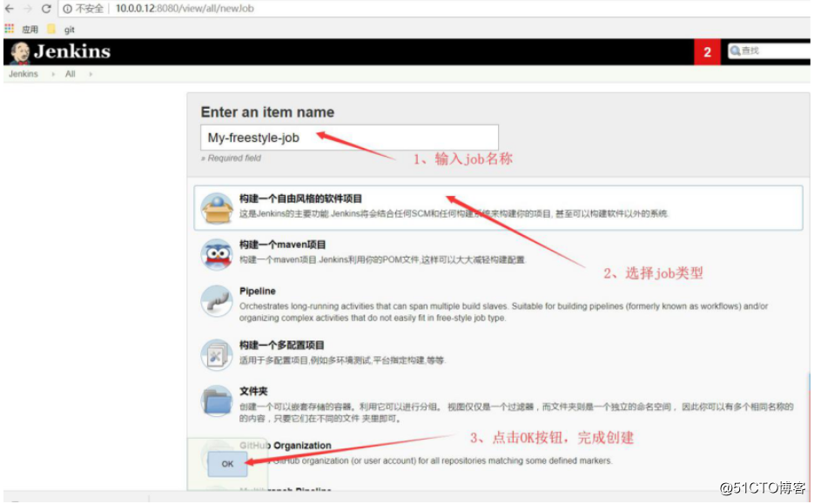Click the Jenkins header title
814x504 pixels.
click(72, 51)
